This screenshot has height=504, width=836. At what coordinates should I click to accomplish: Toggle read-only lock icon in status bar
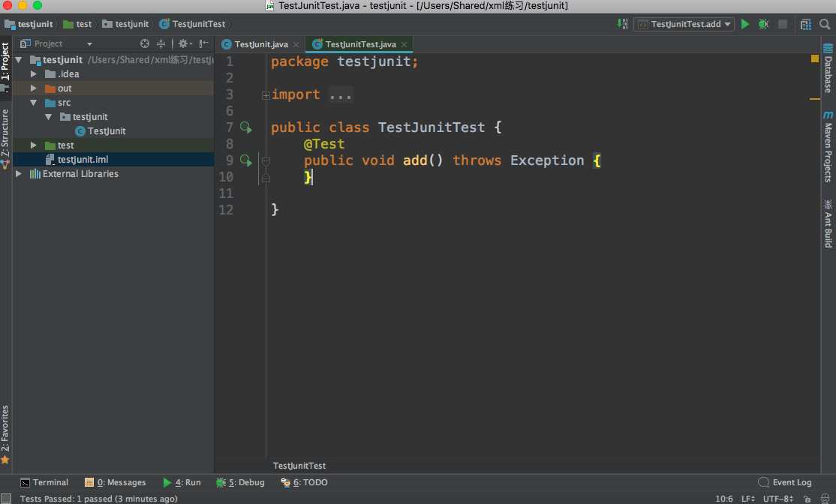(807, 499)
